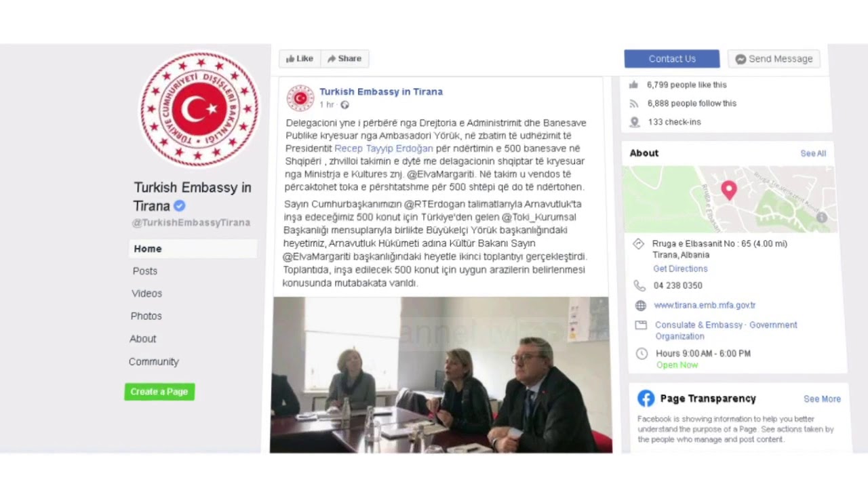Click the green Create a Page button
Image resolution: width=868 pixels, height=488 pixels.
pyautogui.click(x=159, y=392)
